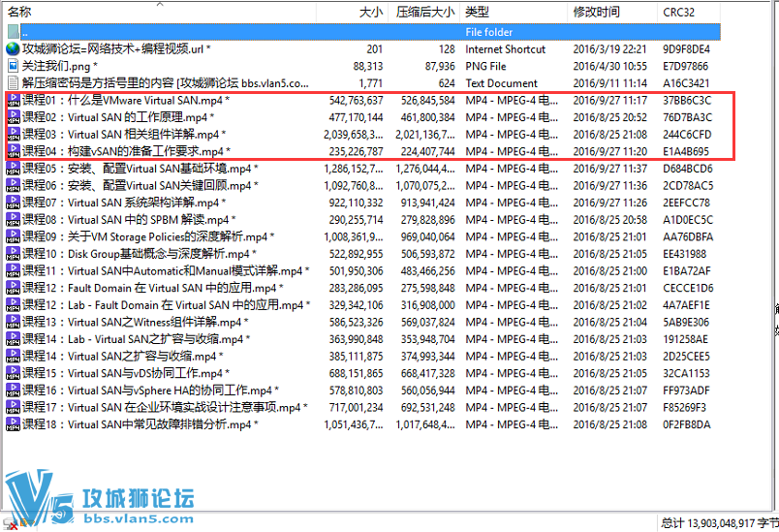Select 课程12：Lab - Fault Domain file
Viewport: 779px width, 532px height.
pos(166,304)
